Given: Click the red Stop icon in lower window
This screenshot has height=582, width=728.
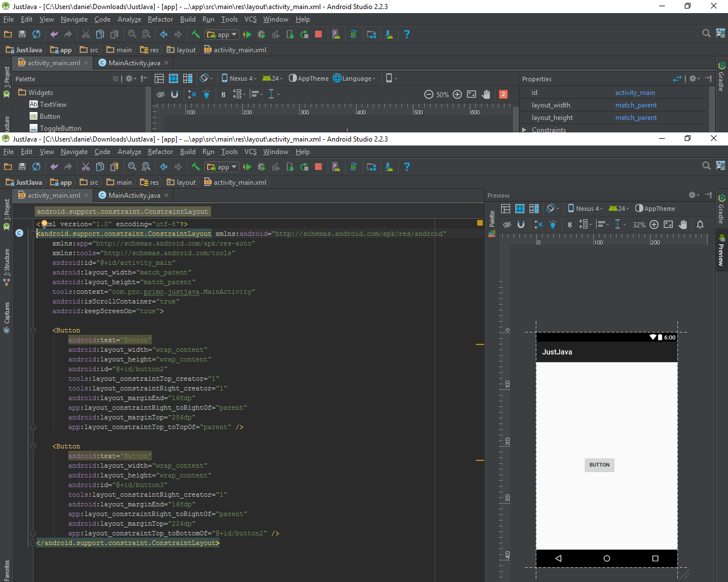Looking at the screenshot, I should tap(318, 167).
